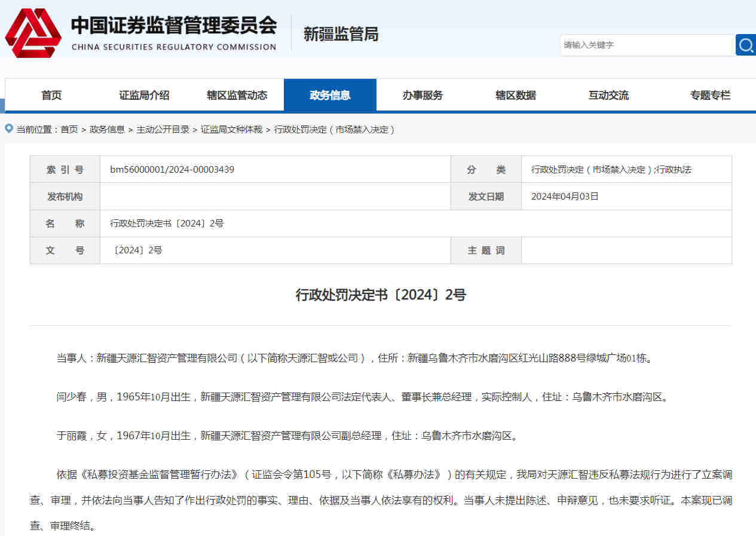Screen dimensions: 756x536
Task: Select the 辖区监管动态 menu item
Action: tap(237, 96)
